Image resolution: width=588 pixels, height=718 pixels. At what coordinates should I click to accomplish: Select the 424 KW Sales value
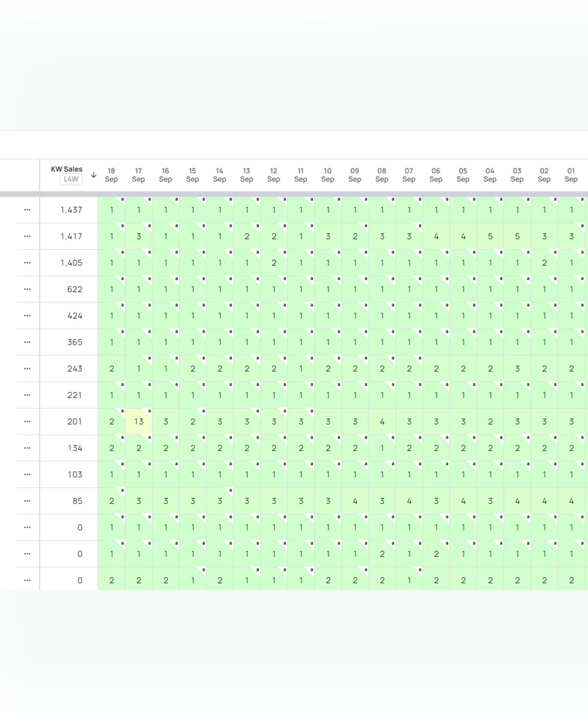(75, 316)
